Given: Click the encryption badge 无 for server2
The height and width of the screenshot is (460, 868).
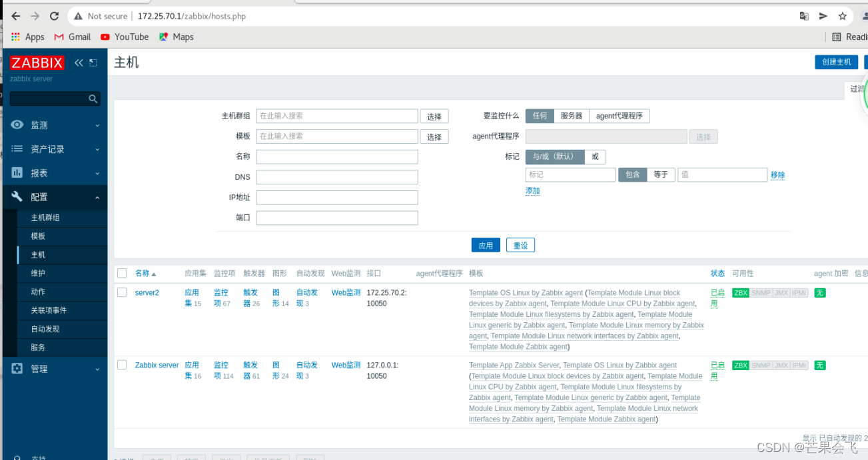Looking at the screenshot, I should 819,293.
